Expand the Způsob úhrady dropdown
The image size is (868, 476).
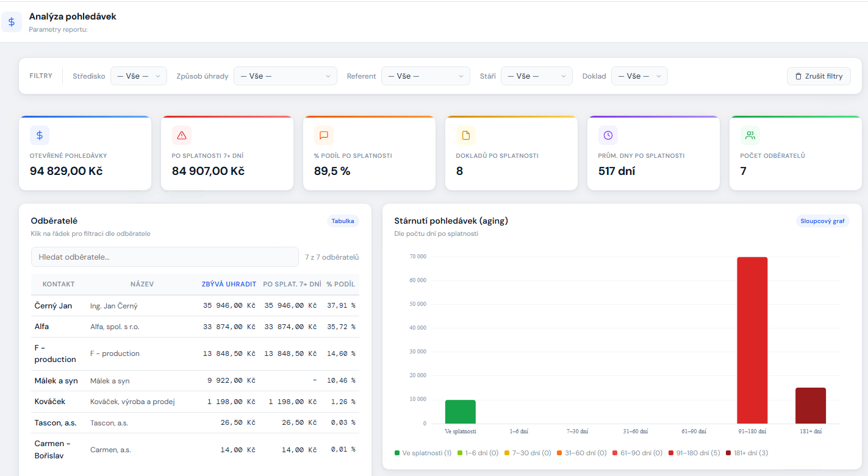285,76
